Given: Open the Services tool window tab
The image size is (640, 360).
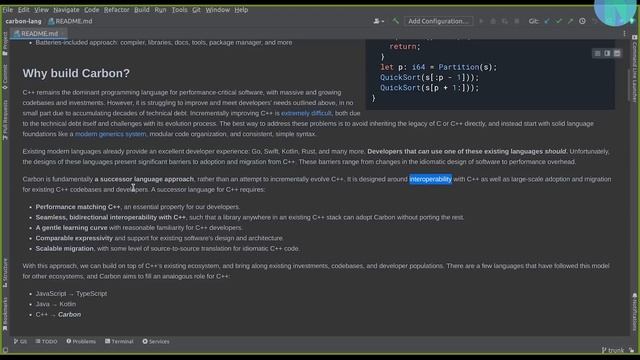Looking at the screenshot, I should point(156,341).
